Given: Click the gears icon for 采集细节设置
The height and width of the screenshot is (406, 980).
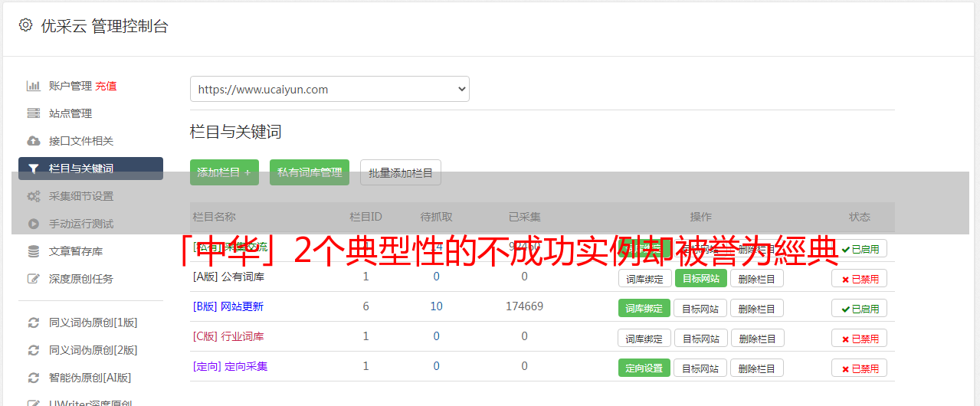Looking at the screenshot, I should pos(33,196).
